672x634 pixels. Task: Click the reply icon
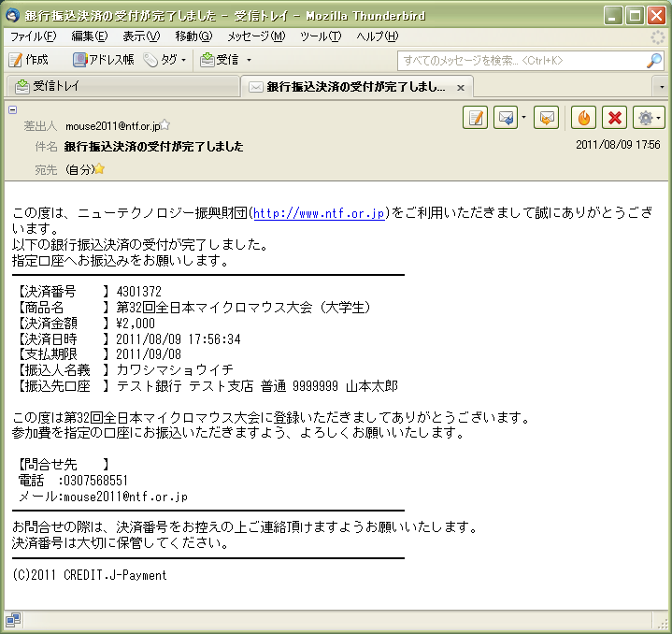(506, 118)
